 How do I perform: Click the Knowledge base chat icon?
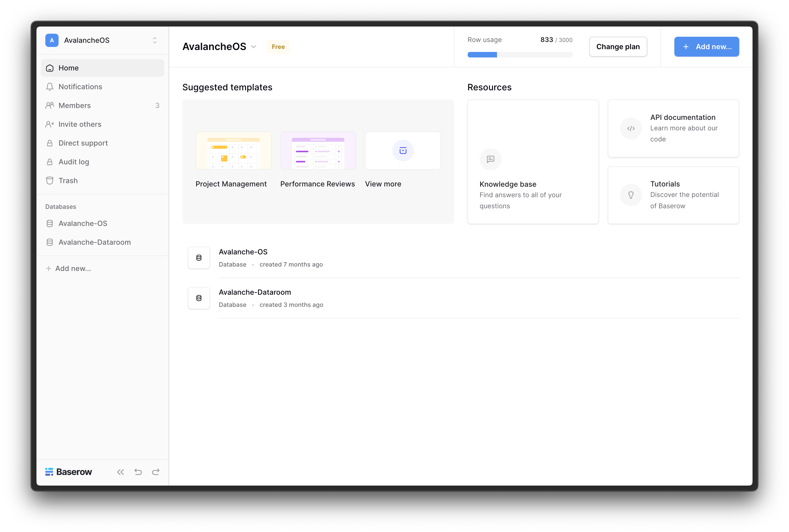490,159
